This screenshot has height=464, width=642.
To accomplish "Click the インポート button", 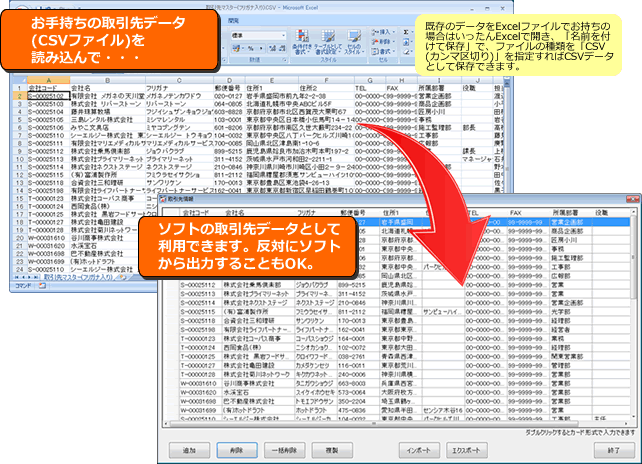I will (x=419, y=450).
